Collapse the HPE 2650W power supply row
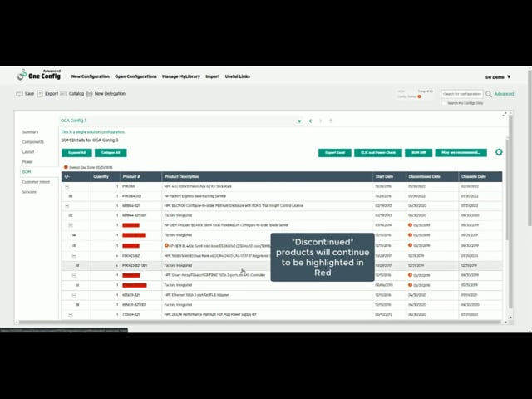 pos(71,314)
